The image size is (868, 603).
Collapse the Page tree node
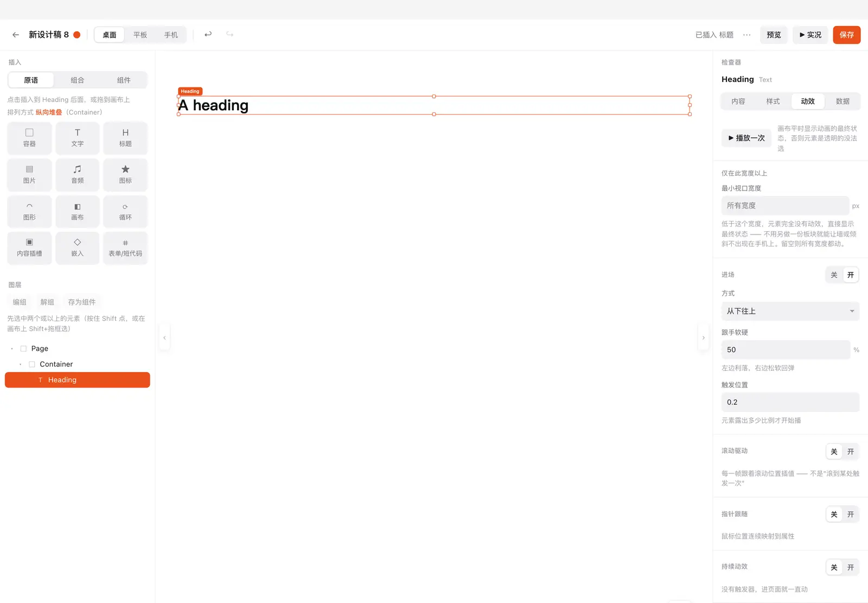pos(12,348)
